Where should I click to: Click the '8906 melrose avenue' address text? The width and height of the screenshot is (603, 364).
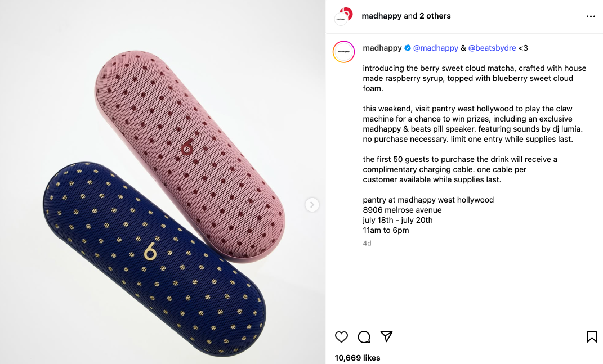[402, 210]
